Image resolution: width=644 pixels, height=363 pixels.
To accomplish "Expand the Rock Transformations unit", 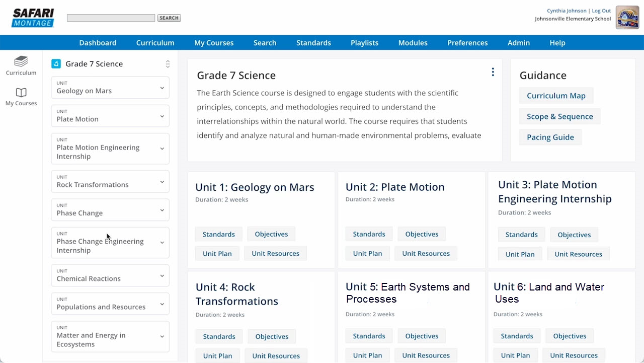I will pos(110,181).
